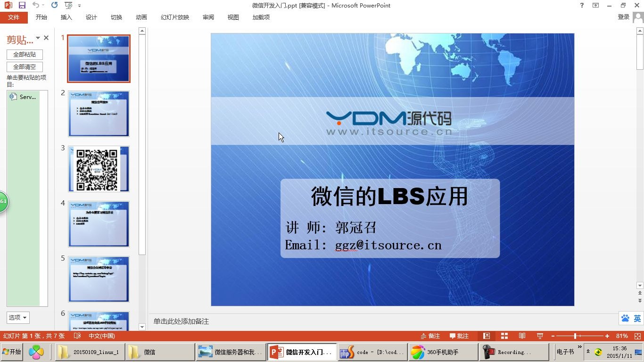The image size is (644, 362).
Task: Click the Help question mark icon
Action: coord(582,5)
